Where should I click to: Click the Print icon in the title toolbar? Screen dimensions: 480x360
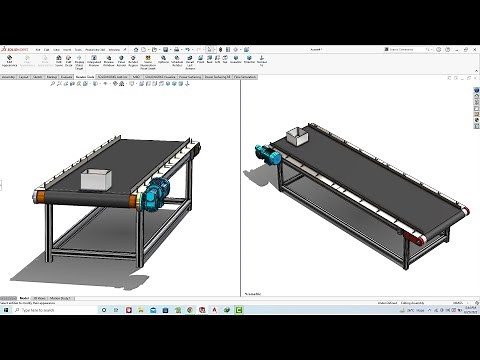[x=176, y=49]
